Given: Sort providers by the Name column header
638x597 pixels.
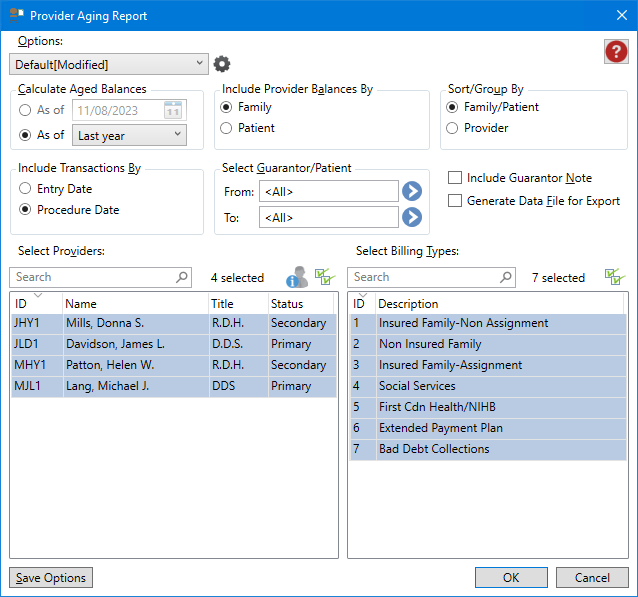Looking at the screenshot, I should coord(135,304).
